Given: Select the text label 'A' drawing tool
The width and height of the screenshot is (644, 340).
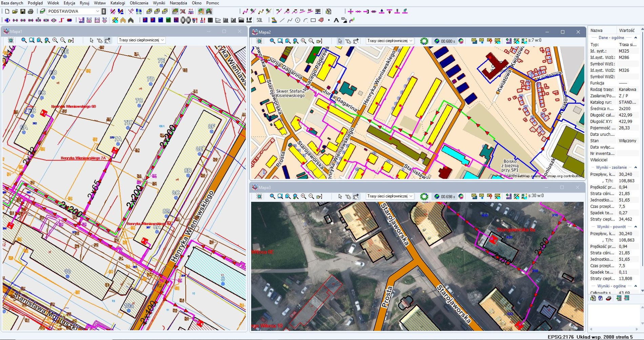Looking at the screenshot, I should 336,20.
